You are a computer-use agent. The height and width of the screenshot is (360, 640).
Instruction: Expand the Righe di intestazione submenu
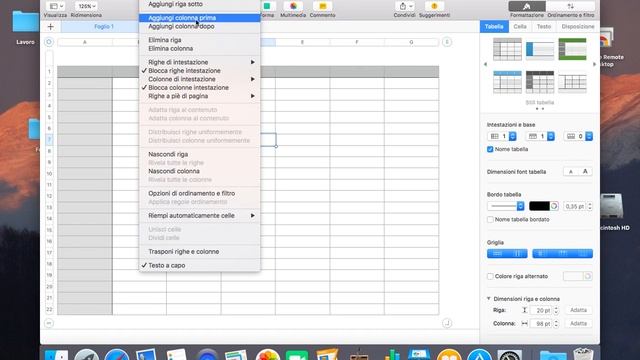point(199,62)
